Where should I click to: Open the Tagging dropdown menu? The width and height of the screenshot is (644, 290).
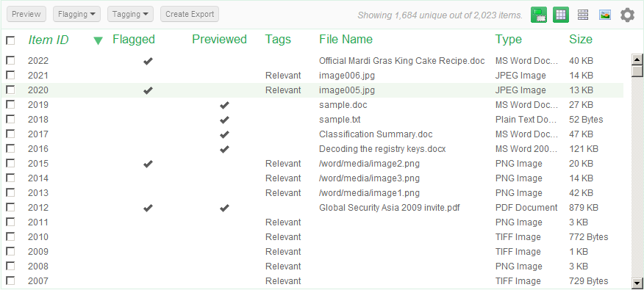(130, 14)
